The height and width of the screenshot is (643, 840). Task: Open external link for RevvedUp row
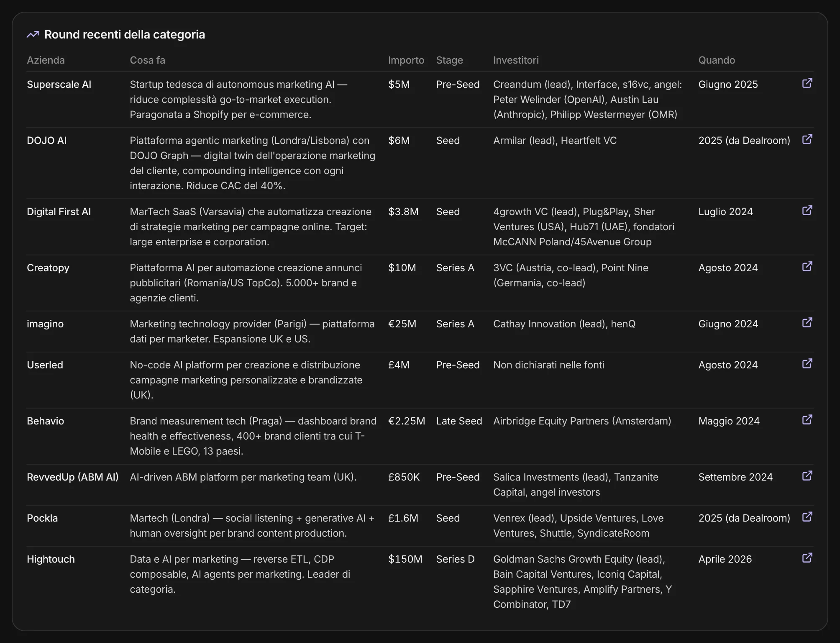click(807, 476)
